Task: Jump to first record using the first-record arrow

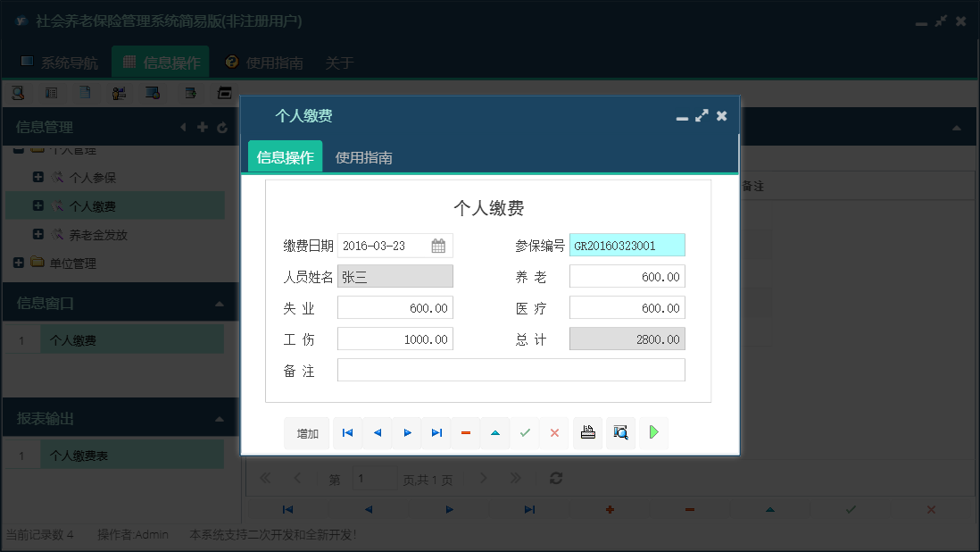Action: coord(347,432)
